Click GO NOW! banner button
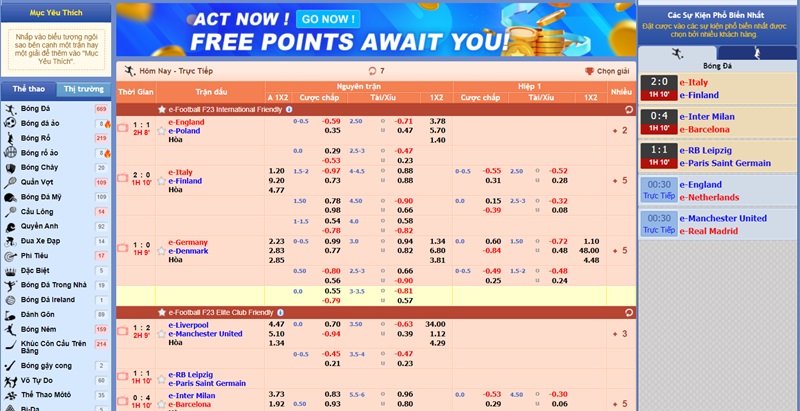This screenshot has height=411, width=800. click(328, 19)
